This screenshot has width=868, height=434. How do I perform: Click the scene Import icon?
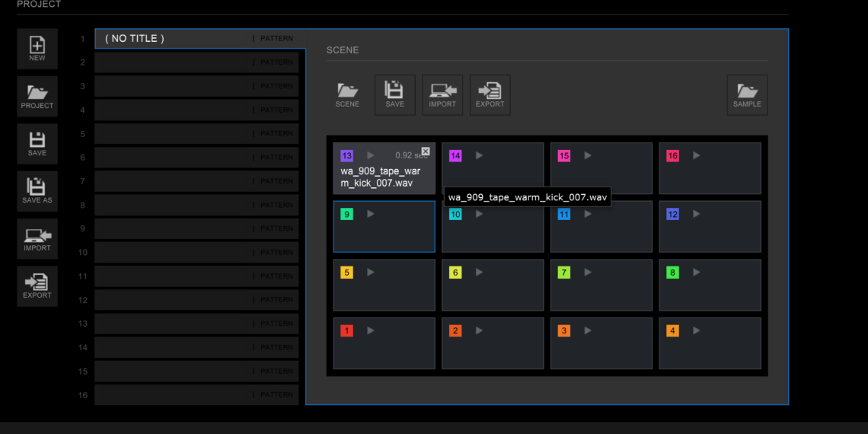pyautogui.click(x=442, y=94)
